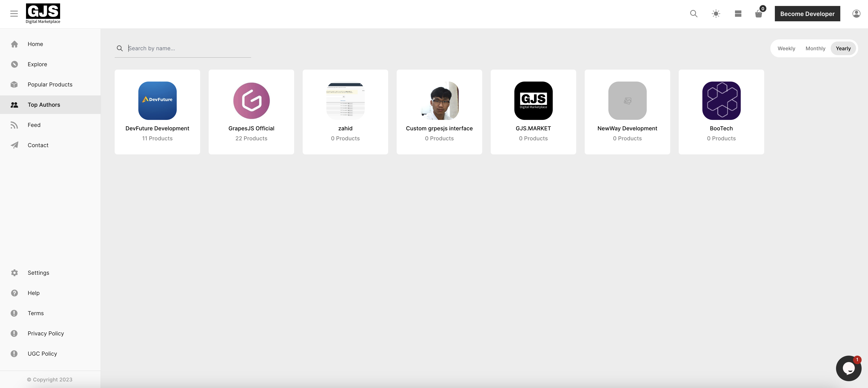Switch layout view icon in header
Screen dimensions: 868x388
(x=738, y=14)
